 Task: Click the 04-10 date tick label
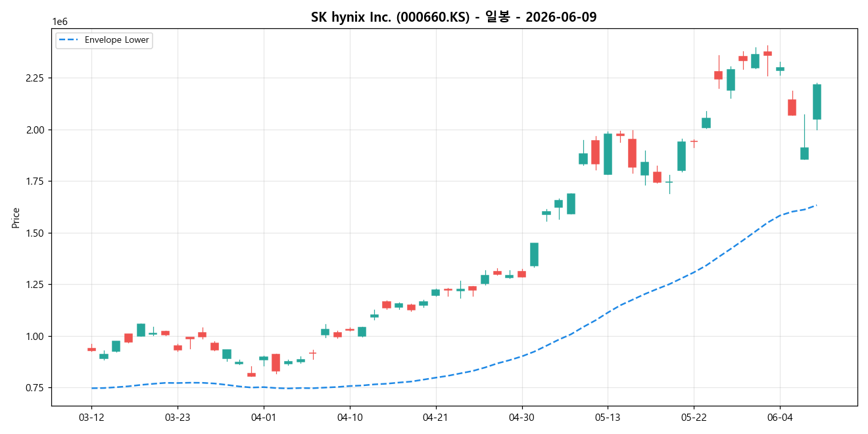click(350, 417)
